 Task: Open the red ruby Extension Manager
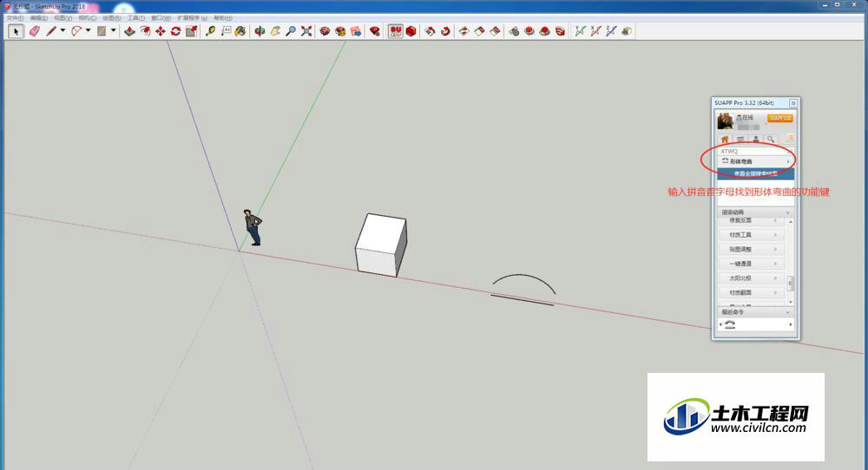375,31
